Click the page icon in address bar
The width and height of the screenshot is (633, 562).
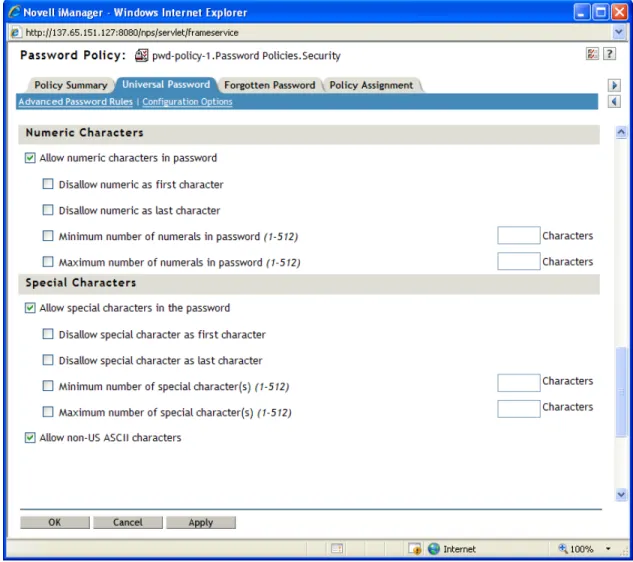(15, 32)
